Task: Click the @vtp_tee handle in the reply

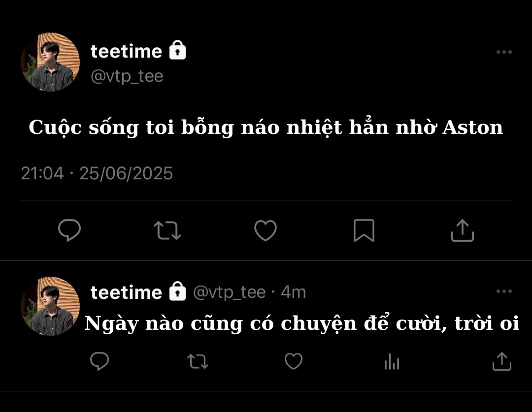Action: coord(229,292)
